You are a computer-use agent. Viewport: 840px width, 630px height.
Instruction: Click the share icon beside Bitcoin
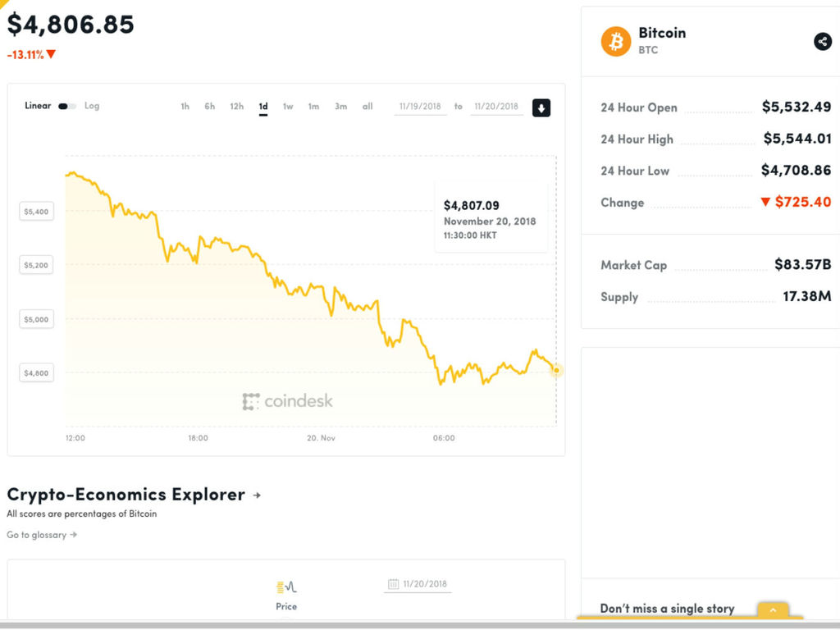click(822, 41)
